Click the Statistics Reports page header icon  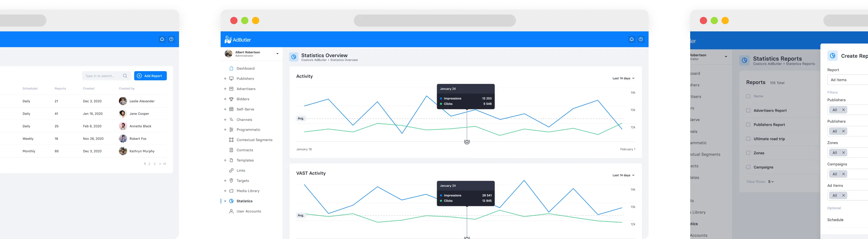(x=744, y=60)
